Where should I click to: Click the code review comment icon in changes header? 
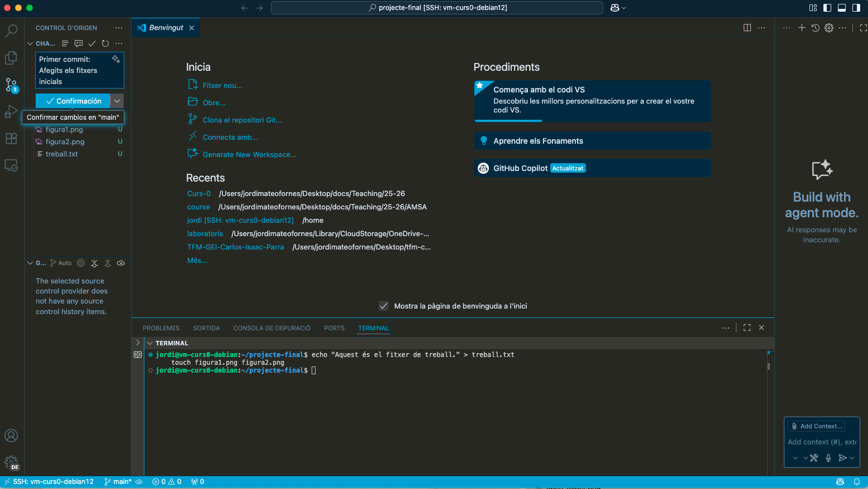tap(79, 43)
